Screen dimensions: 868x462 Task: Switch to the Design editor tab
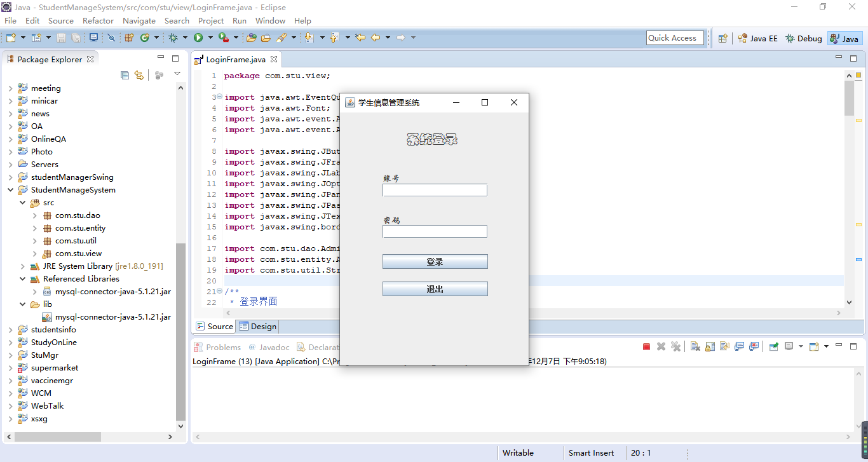(258, 327)
